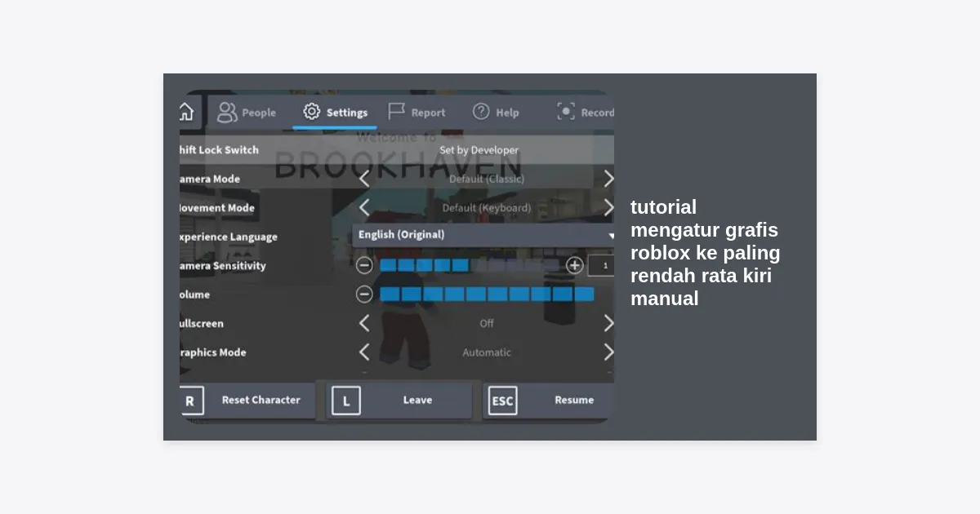Select next Movement Mode option
The image size is (980, 514).
pyautogui.click(x=608, y=208)
